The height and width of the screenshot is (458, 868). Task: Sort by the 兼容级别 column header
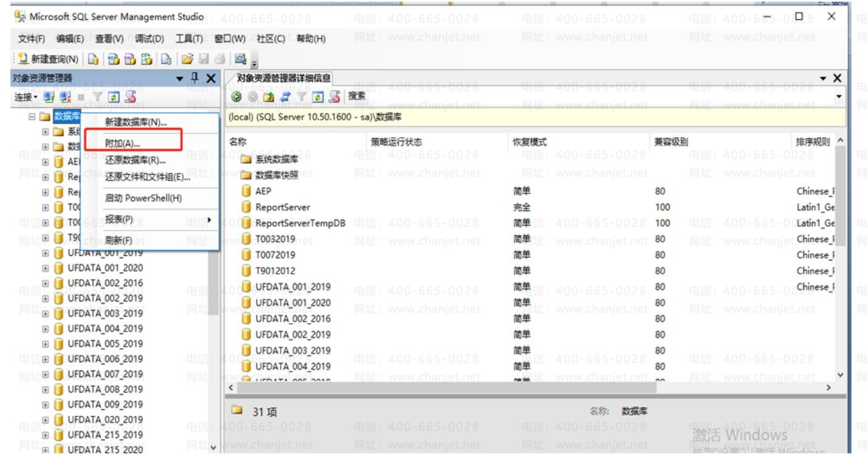click(x=721, y=142)
